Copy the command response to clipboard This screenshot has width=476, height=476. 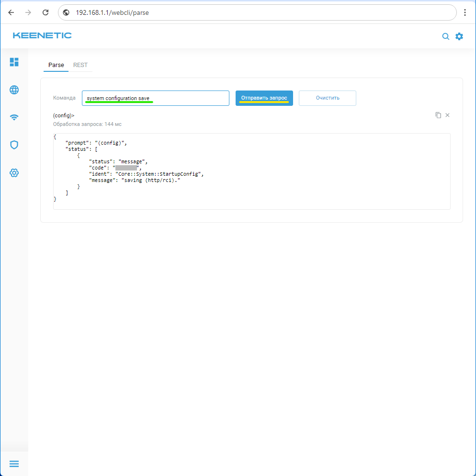click(438, 115)
